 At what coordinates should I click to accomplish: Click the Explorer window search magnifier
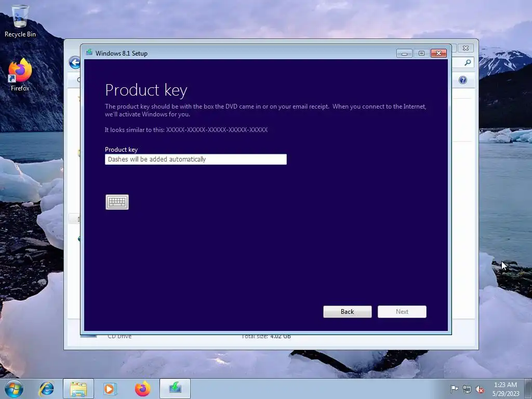(x=468, y=62)
